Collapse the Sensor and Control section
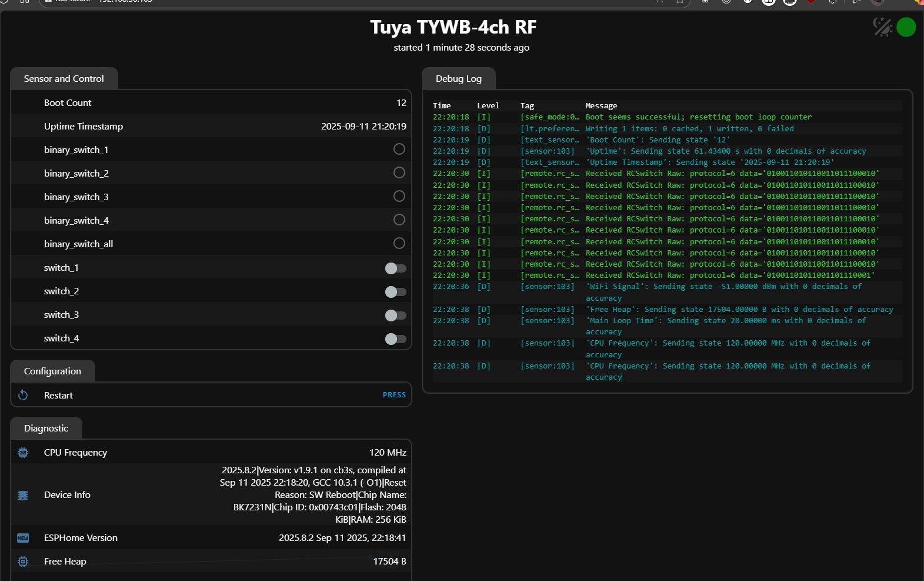Screen dimensions: 924x581 click(x=64, y=79)
